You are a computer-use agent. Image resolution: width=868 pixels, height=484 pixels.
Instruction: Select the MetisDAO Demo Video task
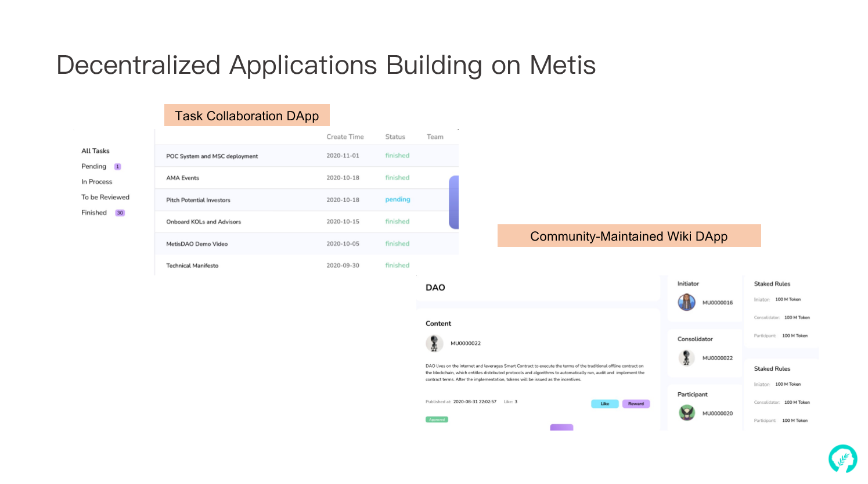(197, 244)
